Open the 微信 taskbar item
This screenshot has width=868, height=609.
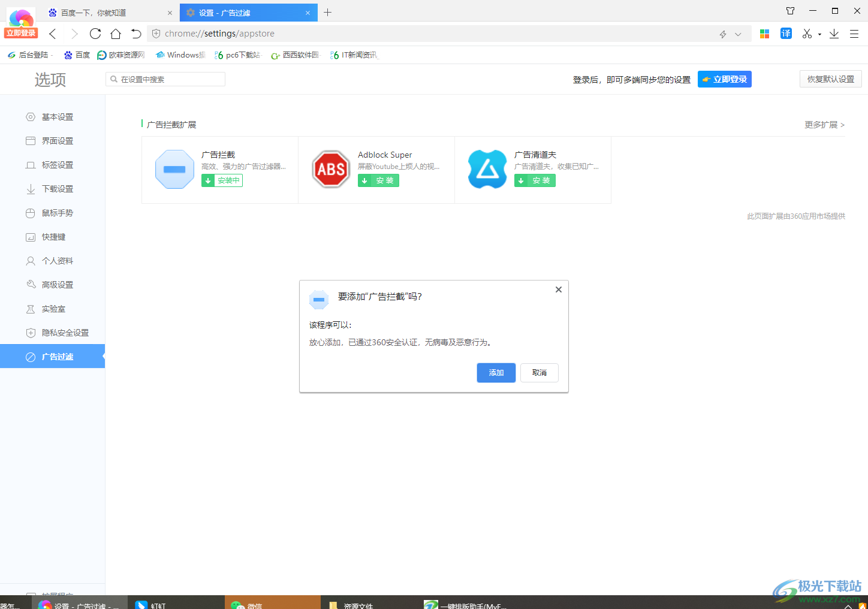pyautogui.click(x=273, y=603)
